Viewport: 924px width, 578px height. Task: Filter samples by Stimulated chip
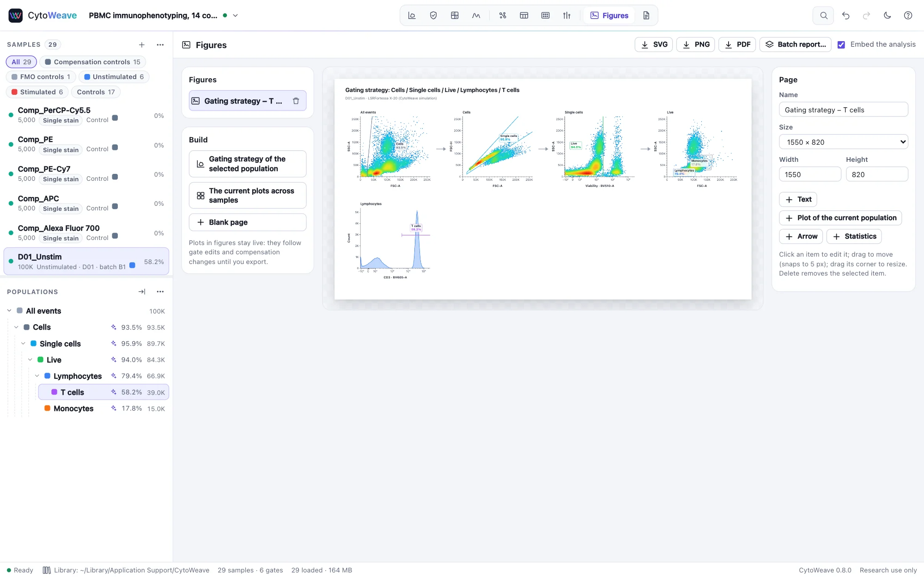[37, 92]
